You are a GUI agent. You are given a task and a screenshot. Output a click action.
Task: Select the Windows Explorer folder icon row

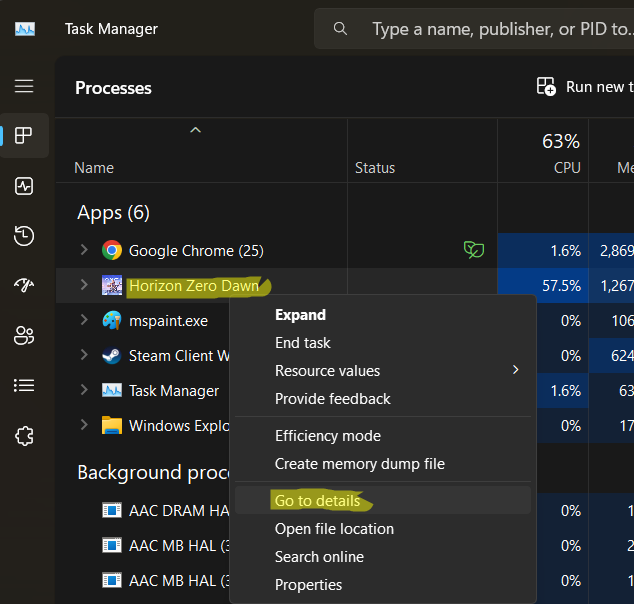(112, 426)
